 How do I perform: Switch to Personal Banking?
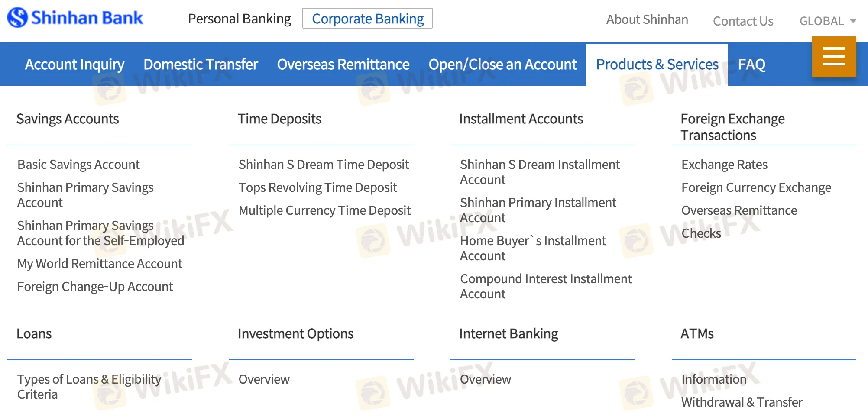239,19
